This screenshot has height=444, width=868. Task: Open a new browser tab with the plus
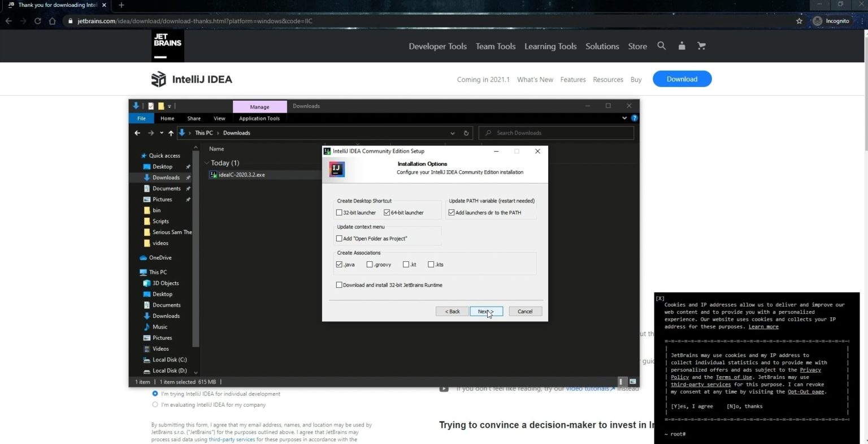(121, 5)
